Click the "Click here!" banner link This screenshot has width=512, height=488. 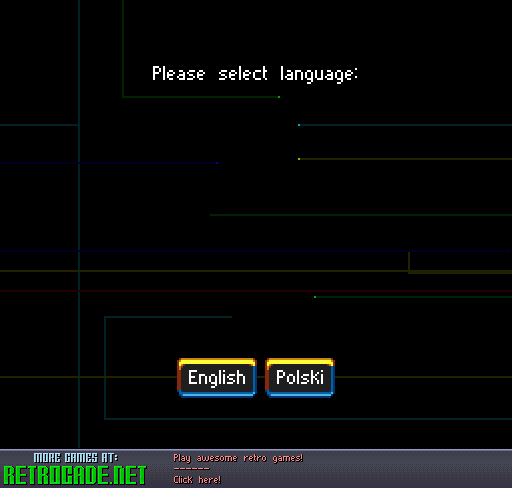pos(197,480)
